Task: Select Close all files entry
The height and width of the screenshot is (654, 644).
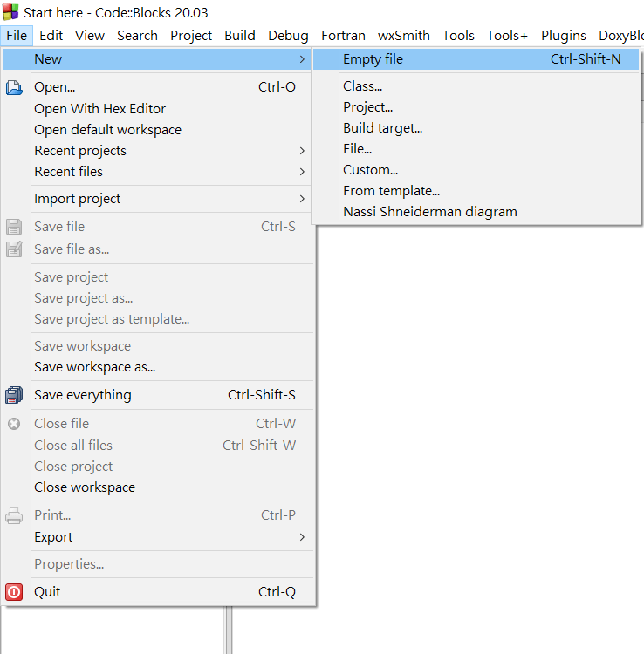Action: (x=157, y=446)
